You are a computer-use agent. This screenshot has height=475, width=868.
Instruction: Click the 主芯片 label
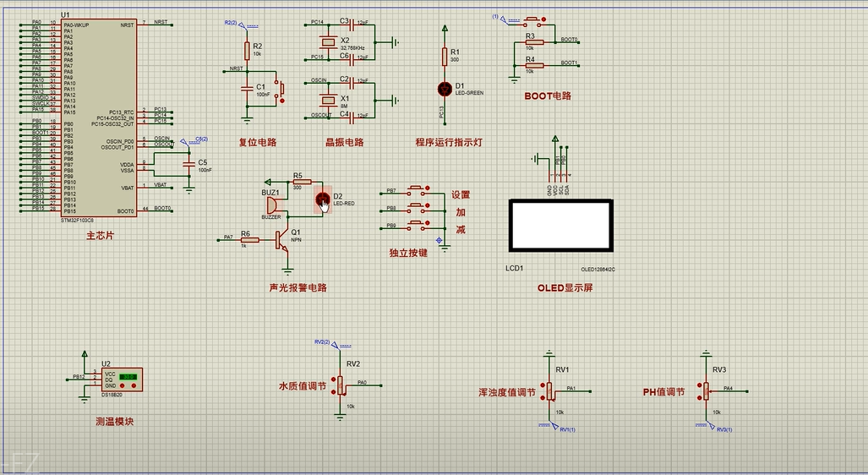(101, 235)
